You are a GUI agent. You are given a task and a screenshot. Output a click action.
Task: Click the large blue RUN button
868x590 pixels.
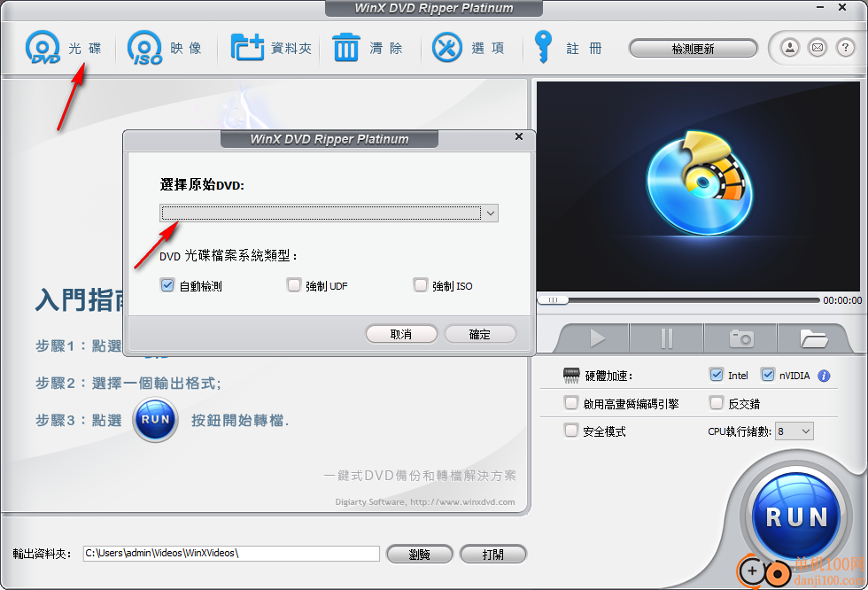pos(796,517)
